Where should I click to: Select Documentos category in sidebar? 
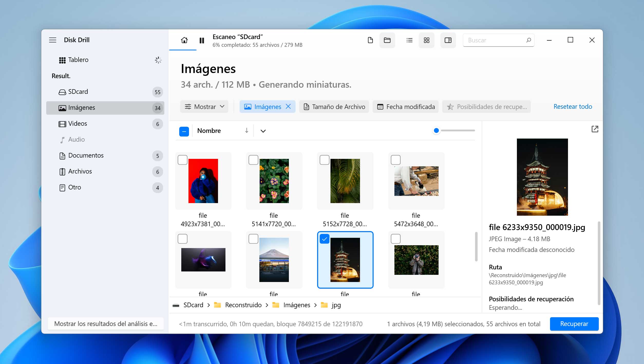105,156
